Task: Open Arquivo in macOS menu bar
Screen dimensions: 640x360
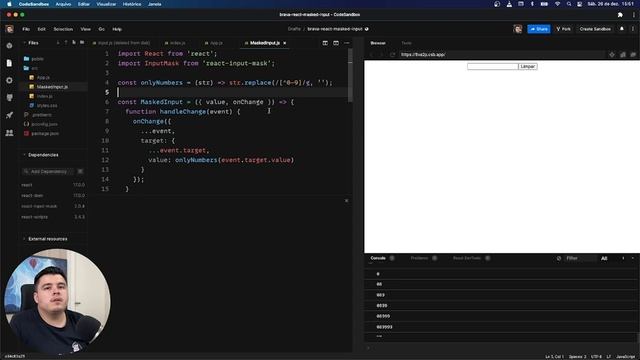Action: (63, 4)
